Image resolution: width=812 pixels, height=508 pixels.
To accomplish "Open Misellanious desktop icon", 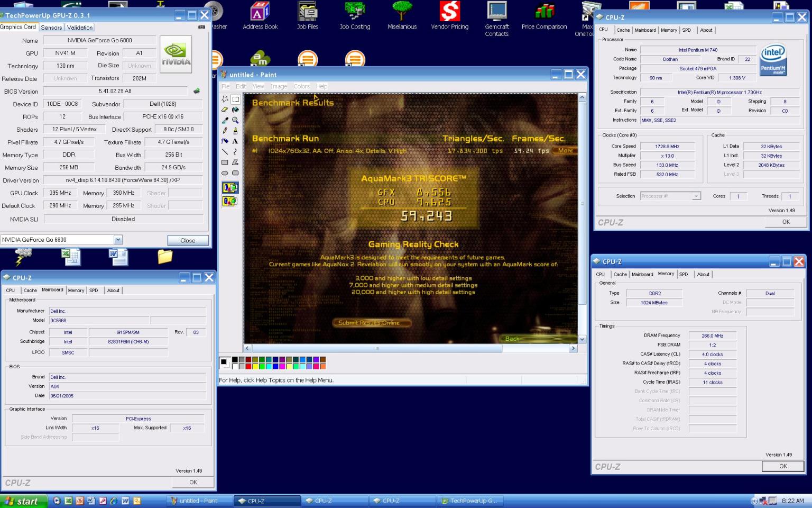I will tap(402, 15).
